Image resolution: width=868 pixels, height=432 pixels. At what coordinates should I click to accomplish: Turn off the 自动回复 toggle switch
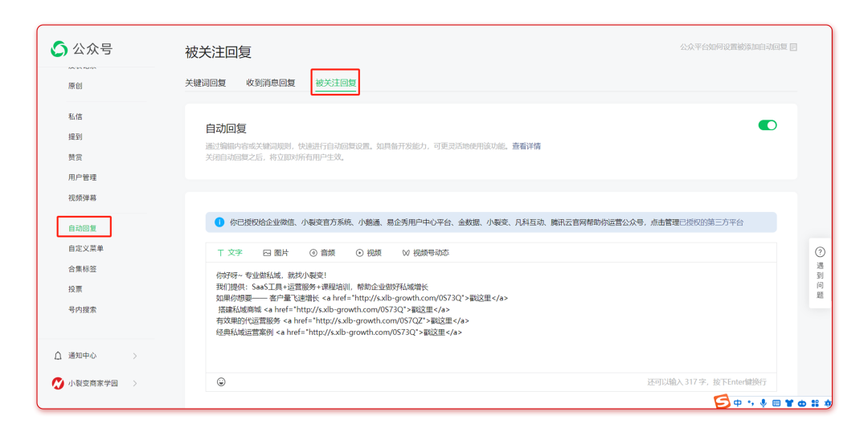coord(768,125)
